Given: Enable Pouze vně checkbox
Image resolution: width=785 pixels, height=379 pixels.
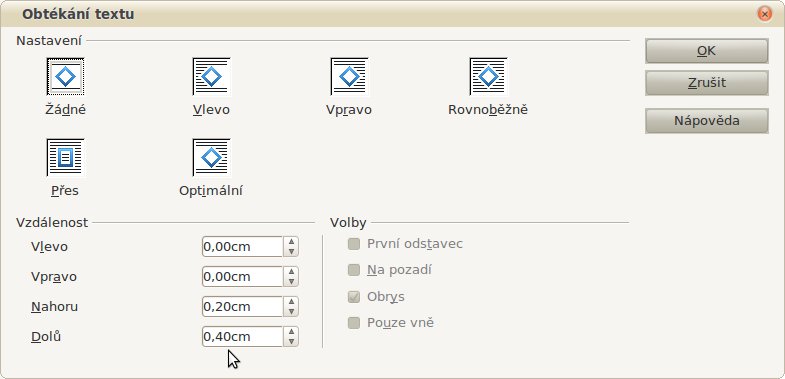Looking at the screenshot, I should (354, 323).
